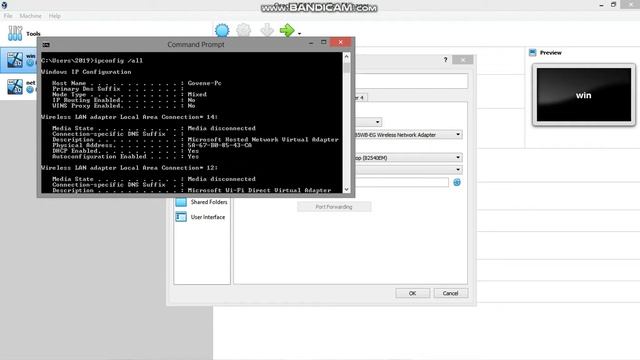Minimize the Command Prompt window

tap(311, 42)
